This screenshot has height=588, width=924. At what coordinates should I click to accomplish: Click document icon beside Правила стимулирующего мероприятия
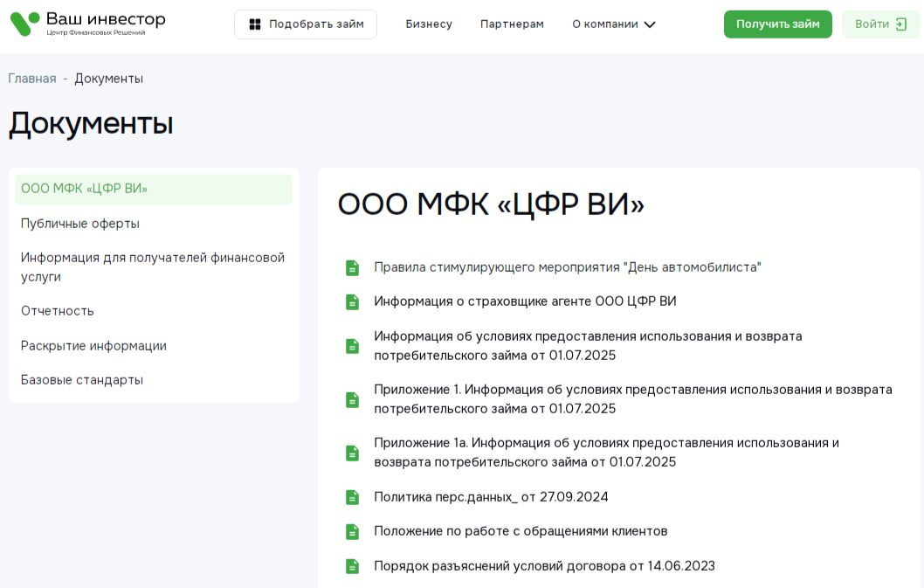coord(352,266)
